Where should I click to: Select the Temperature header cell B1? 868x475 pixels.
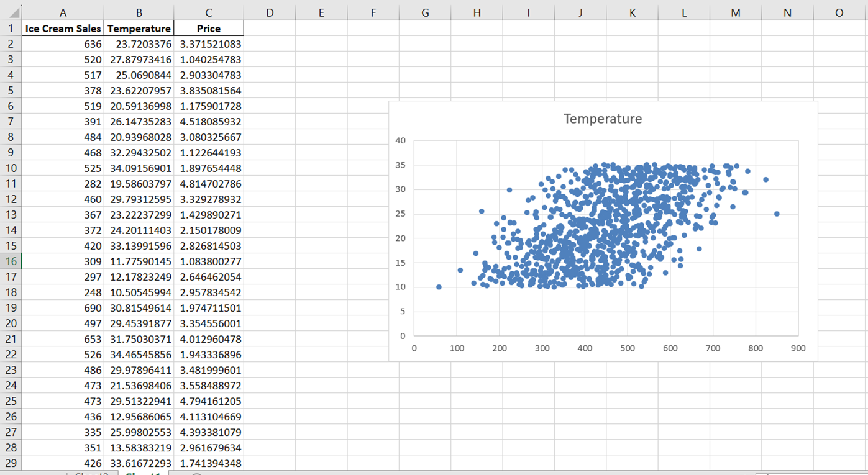[x=139, y=28]
